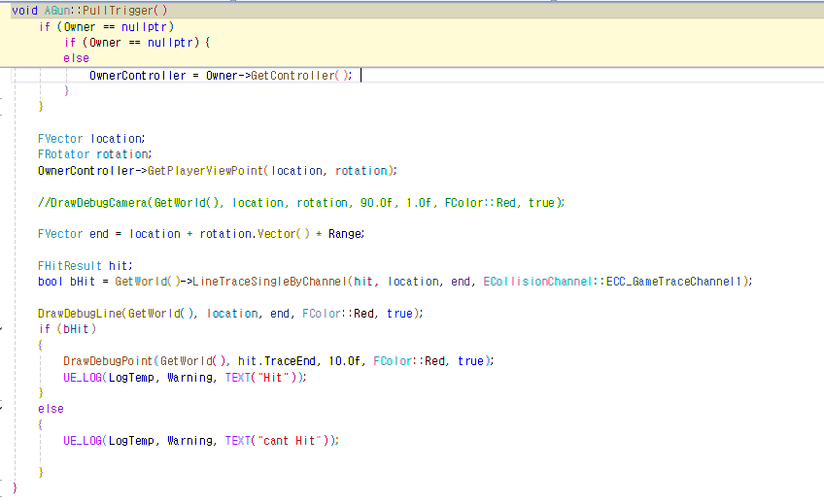The height and width of the screenshot is (504, 824).
Task: Select the 10.0f value in DrawDebugPoint
Action: pyautogui.click(x=344, y=360)
